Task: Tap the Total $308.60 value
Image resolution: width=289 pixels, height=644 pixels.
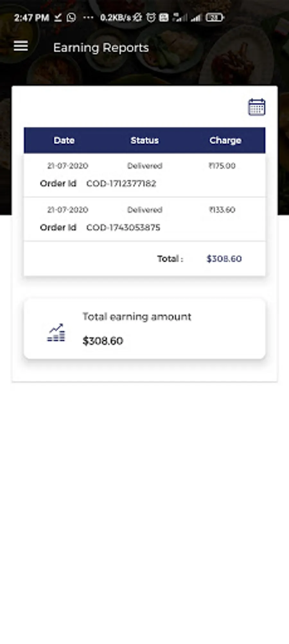Action: coord(224,259)
